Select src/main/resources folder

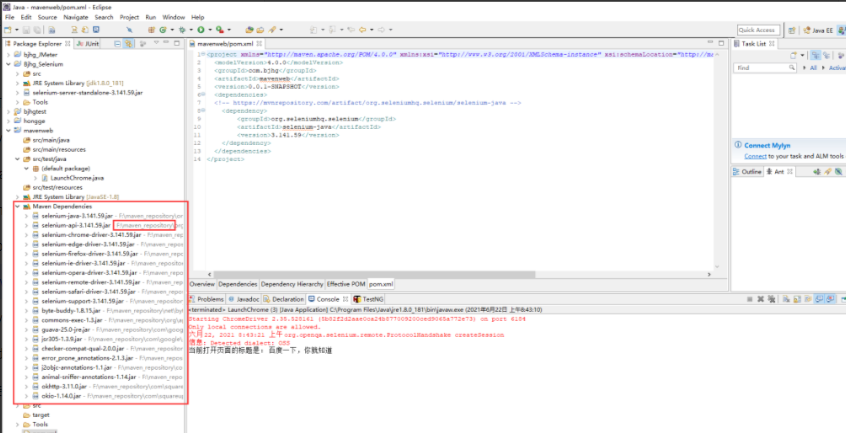coord(59,149)
